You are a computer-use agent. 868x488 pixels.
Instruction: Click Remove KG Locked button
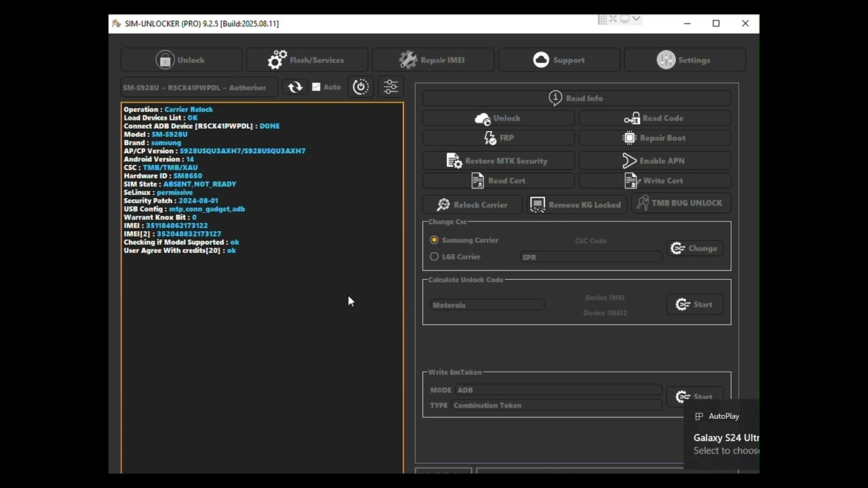(576, 205)
